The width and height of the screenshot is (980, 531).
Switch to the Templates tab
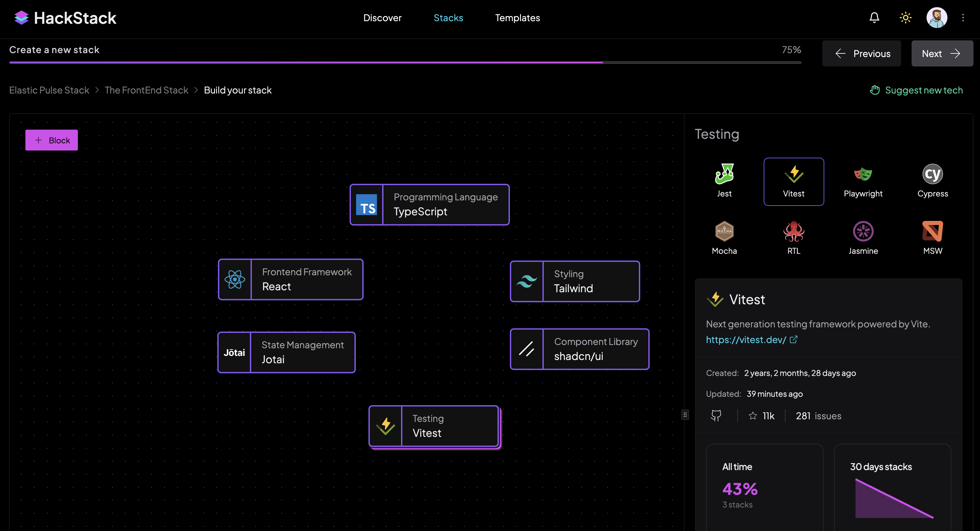pyautogui.click(x=517, y=18)
